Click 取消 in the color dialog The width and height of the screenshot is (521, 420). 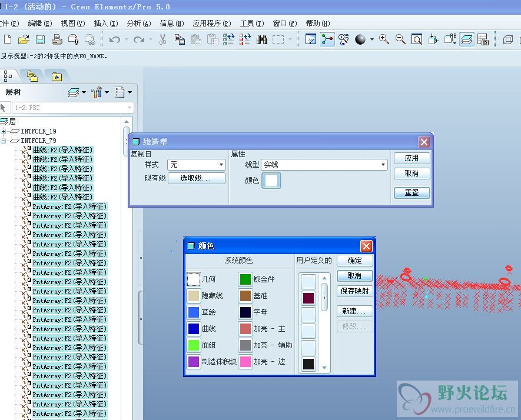(354, 275)
